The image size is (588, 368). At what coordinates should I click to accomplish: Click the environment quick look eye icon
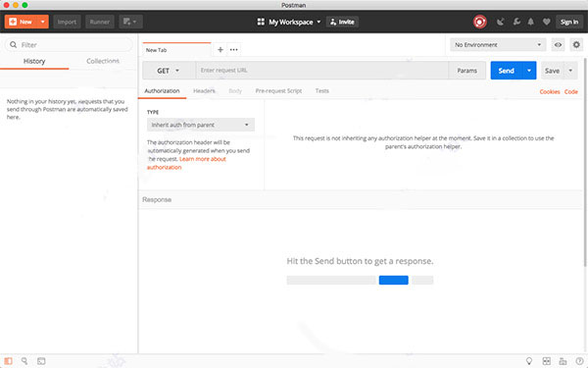tap(558, 45)
